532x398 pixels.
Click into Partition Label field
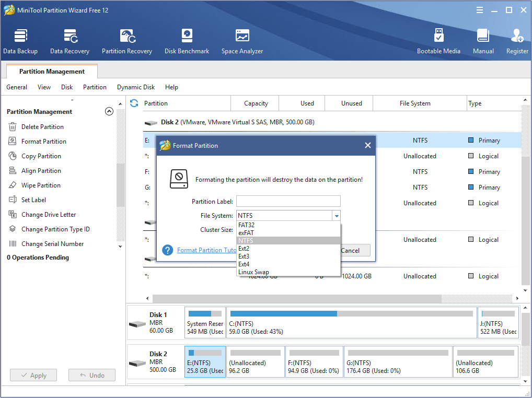coord(288,201)
